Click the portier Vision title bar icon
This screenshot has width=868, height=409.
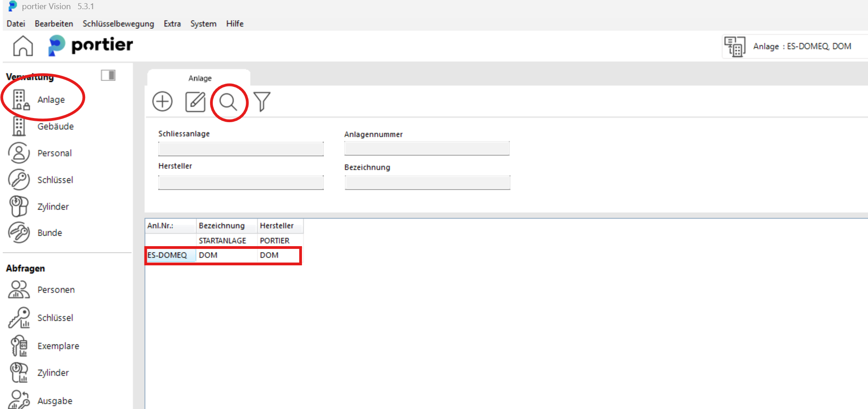(12, 6)
